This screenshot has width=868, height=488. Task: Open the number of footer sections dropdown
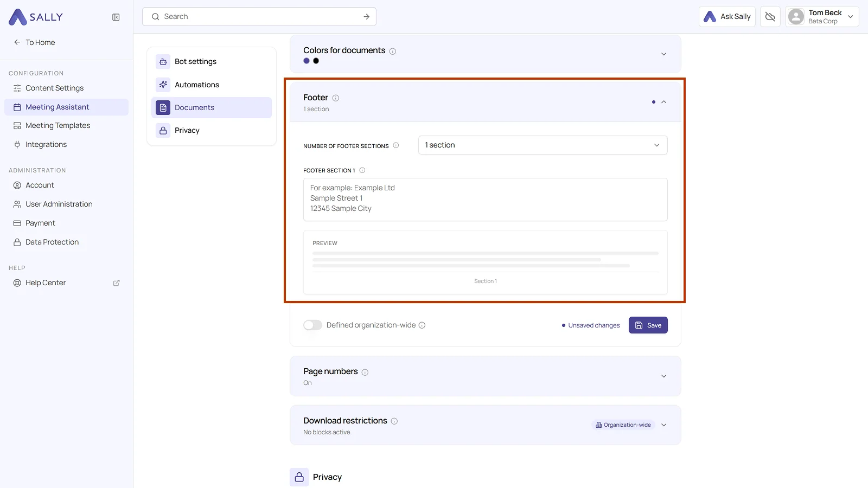[542, 145]
